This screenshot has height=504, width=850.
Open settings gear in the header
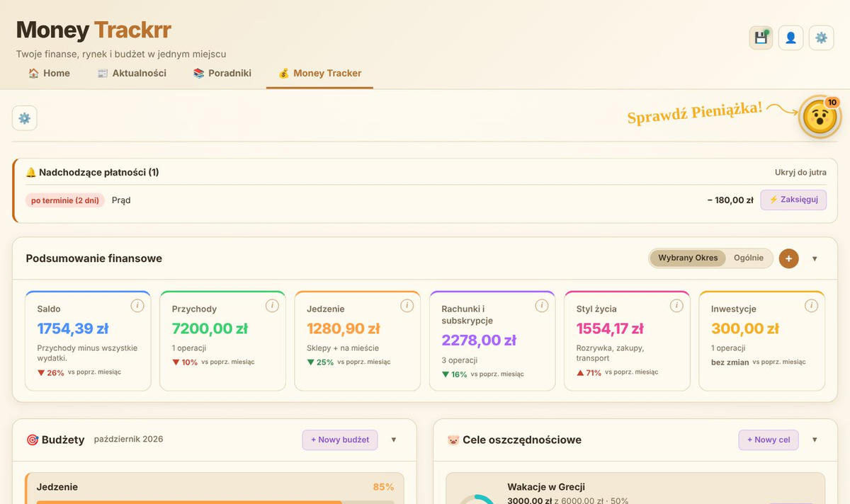coord(821,38)
